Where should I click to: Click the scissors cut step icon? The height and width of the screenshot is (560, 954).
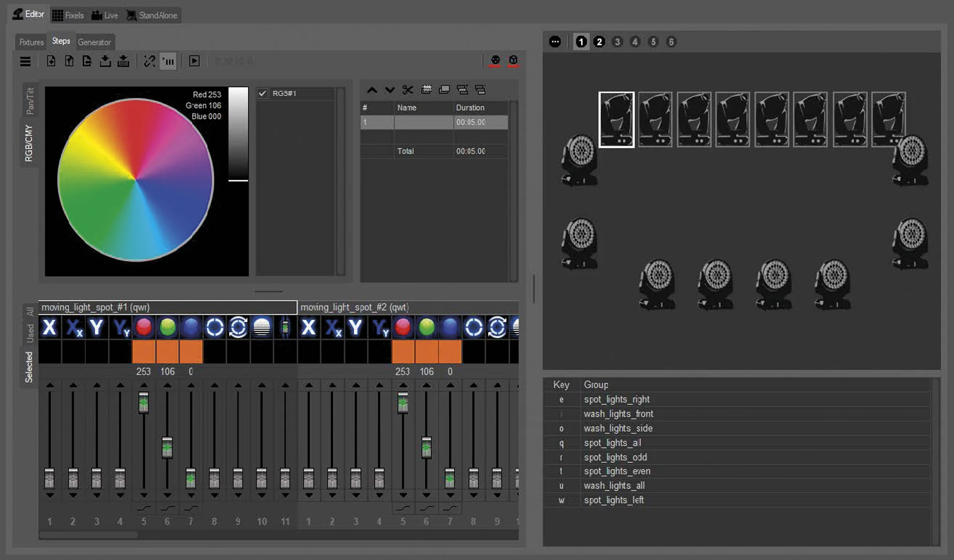coord(408,90)
